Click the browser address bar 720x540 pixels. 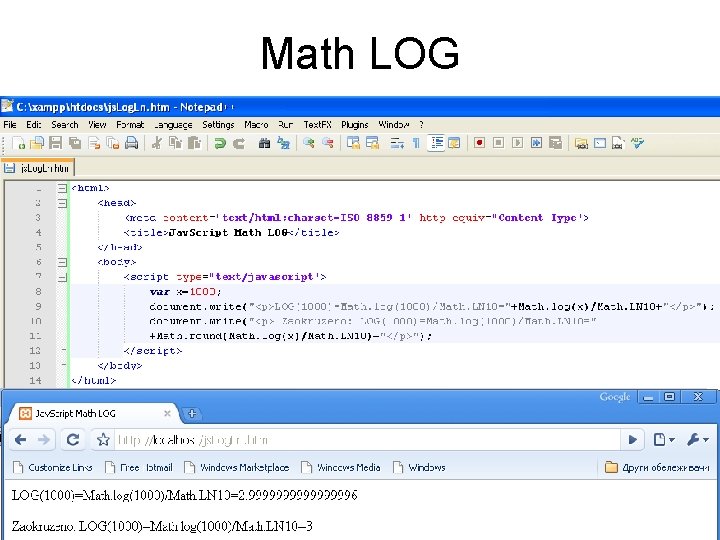(367, 440)
